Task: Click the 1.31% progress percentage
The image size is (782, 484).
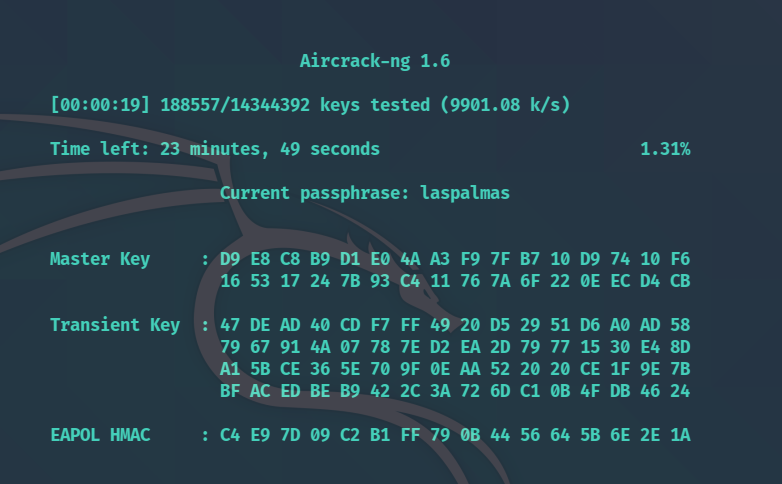Action: (665, 149)
